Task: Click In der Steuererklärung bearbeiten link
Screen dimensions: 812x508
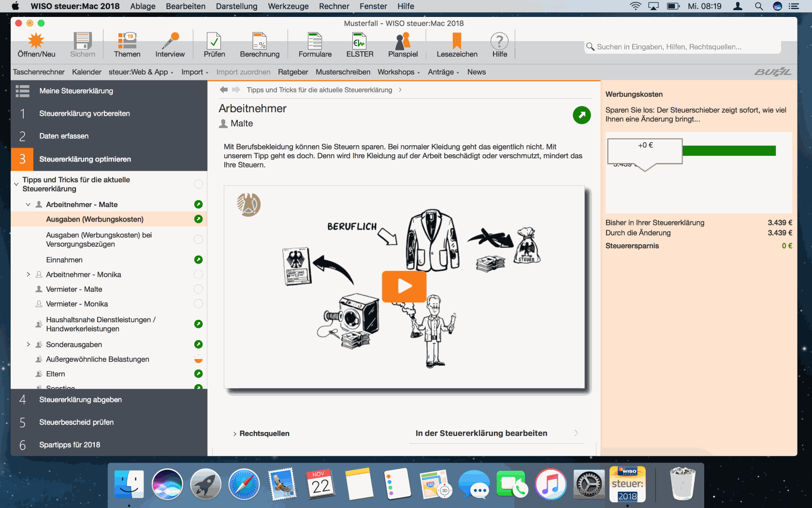Action: point(481,433)
